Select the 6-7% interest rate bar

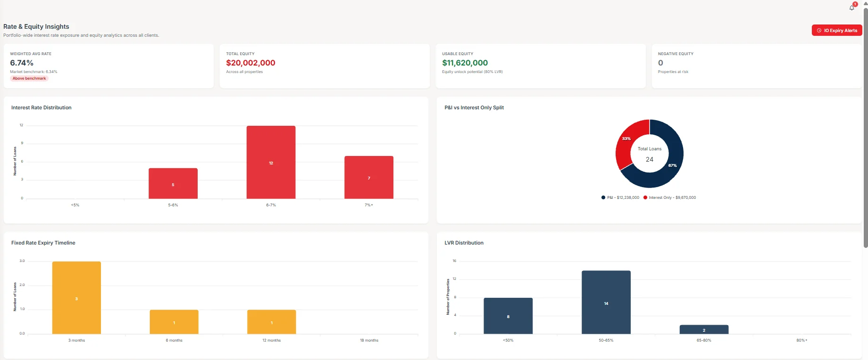click(x=271, y=162)
